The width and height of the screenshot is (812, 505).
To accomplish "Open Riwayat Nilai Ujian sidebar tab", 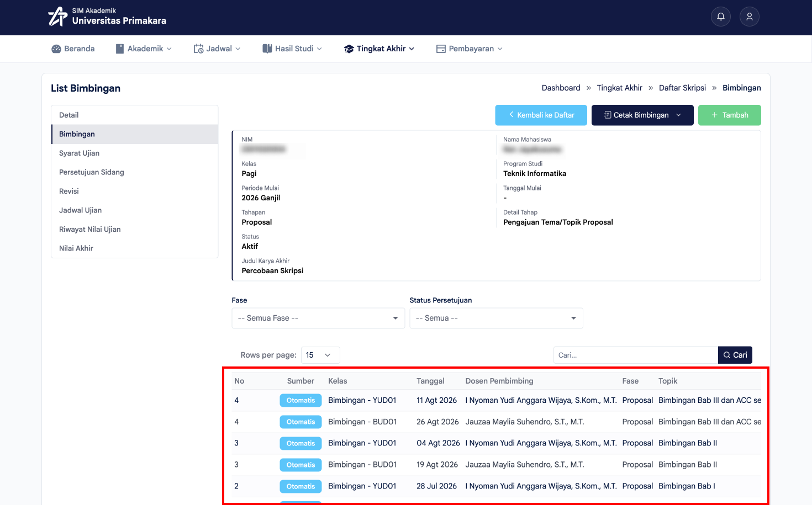I will 135,229.
